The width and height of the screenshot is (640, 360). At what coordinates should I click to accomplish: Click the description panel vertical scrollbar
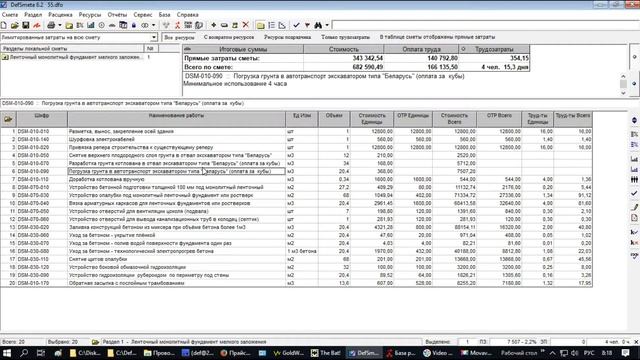point(623,84)
